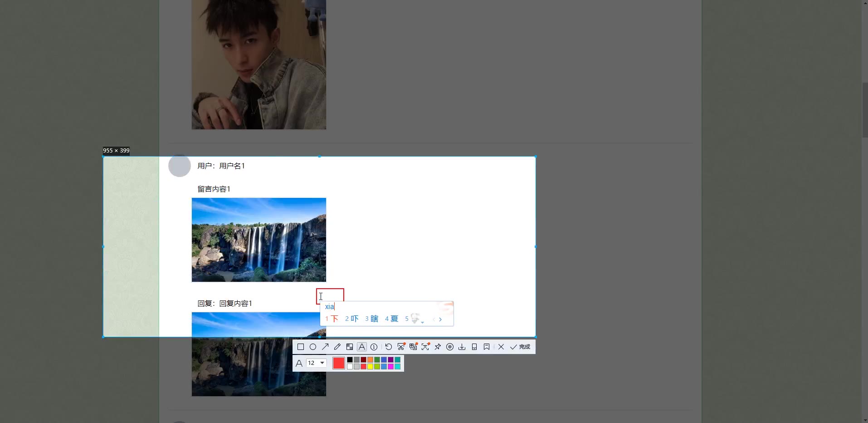Click the bookmark favorite icon

tap(487, 347)
